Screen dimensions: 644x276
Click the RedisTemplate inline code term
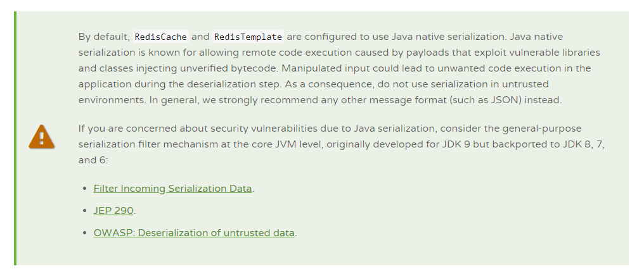tap(248, 37)
